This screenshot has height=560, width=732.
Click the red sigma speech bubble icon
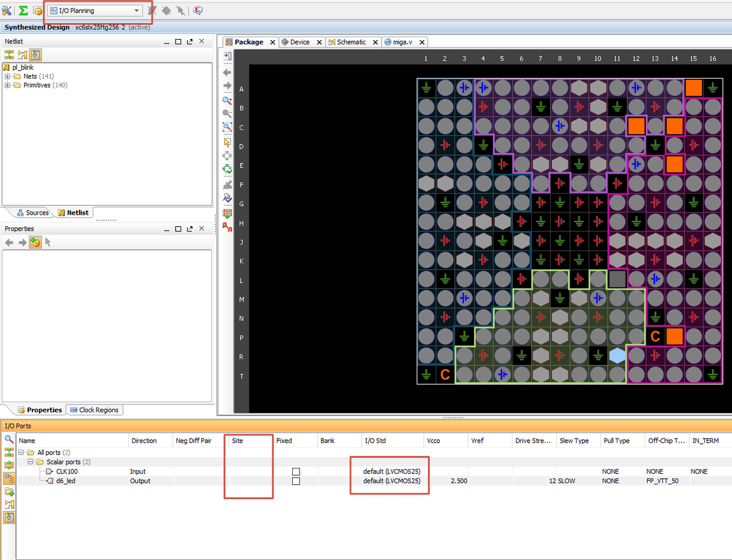pyautogui.click(x=198, y=10)
